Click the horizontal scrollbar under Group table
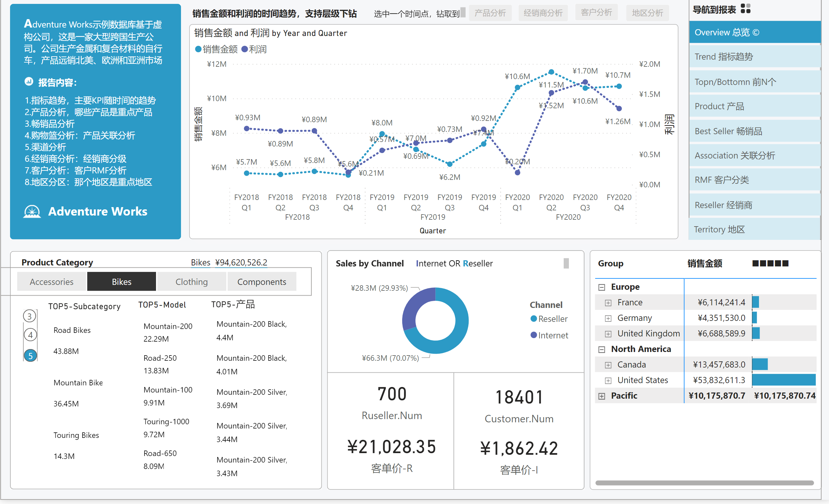The image size is (829, 504). tap(704, 483)
